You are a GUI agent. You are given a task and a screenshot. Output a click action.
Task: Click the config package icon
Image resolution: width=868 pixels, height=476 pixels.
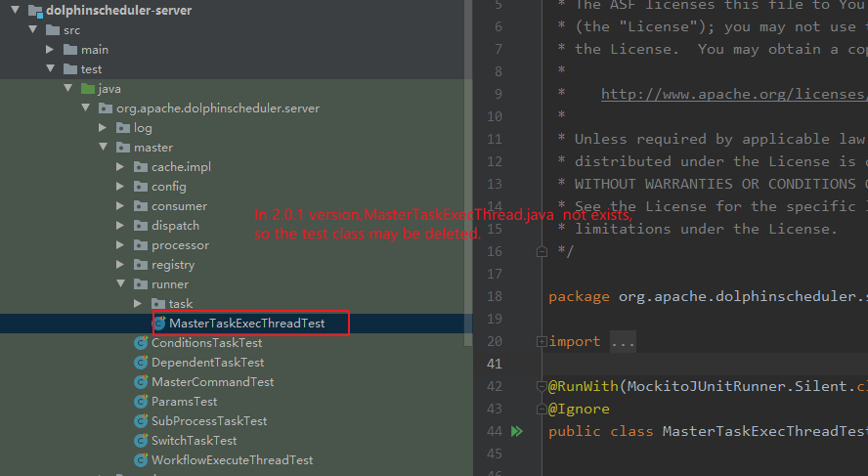pos(141,187)
